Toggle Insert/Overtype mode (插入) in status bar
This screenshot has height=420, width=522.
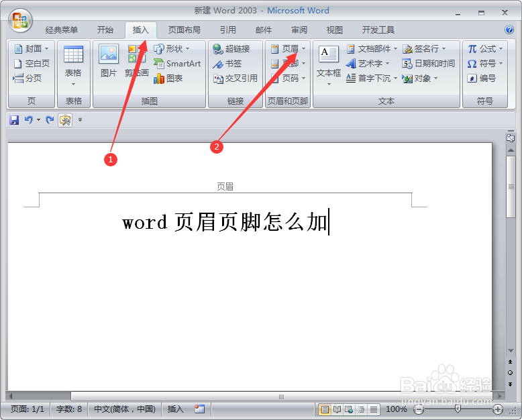175,409
